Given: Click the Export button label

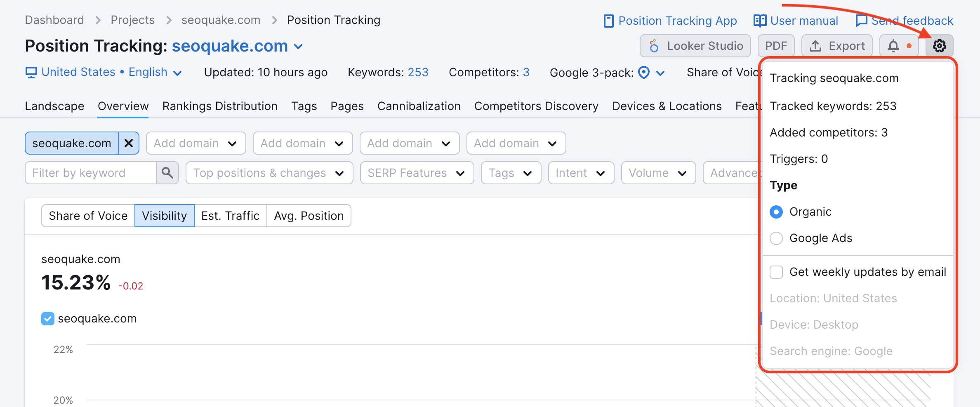Looking at the screenshot, I should coord(846,46).
